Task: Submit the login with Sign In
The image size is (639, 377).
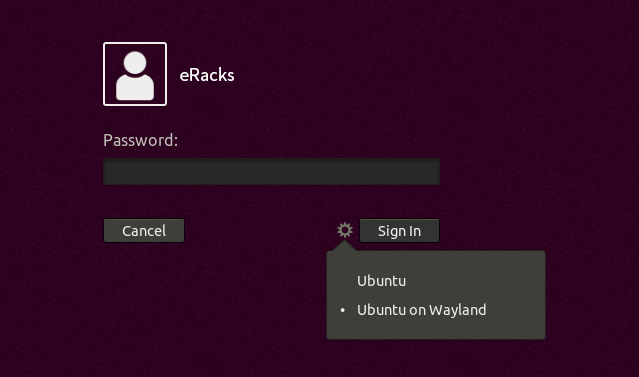Action: [399, 231]
